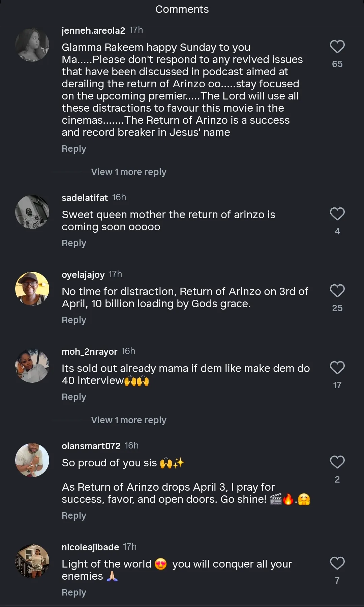The height and width of the screenshot is (607, 364).
Task: Open oyelajajoy's profile avatar
Action: pos(32,289)
